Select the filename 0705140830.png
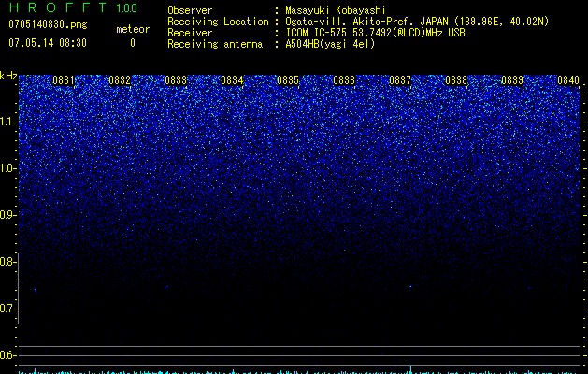This screenshot has width=588, height=374. (x=48, y=24)
